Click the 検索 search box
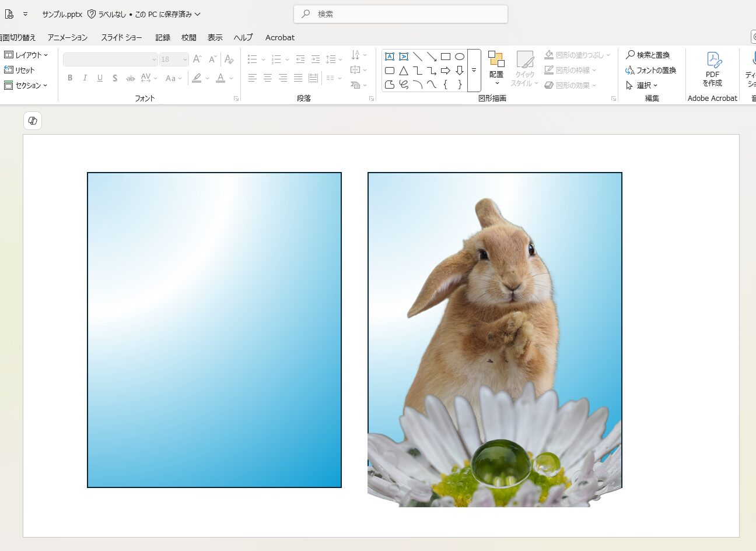The height and width of the screenshot is (551, 756). click(401, 14)
